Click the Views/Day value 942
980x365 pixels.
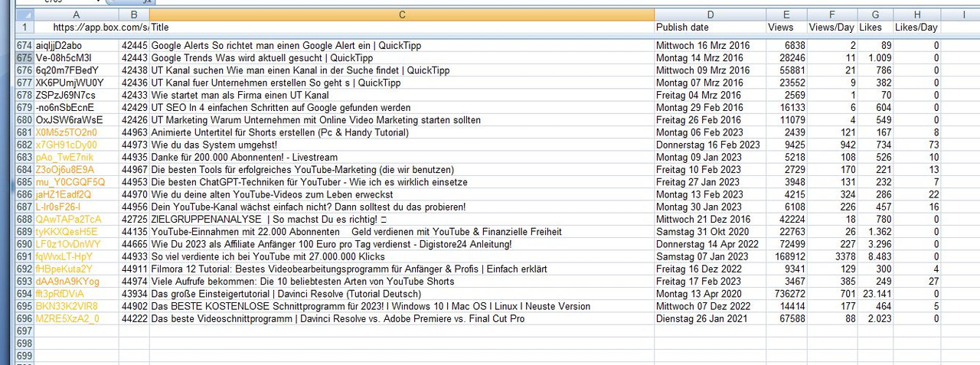(x=848, y=145)
